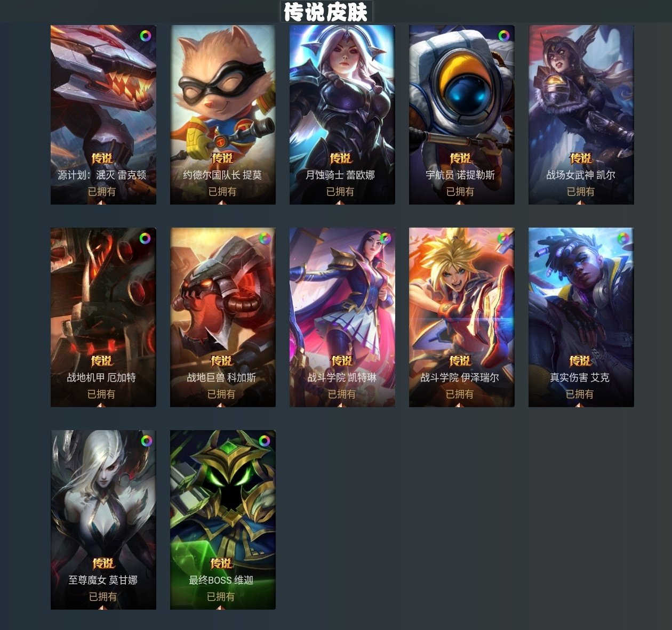Click the 传说皮肤 header title
Image resolution: width=672 pixels, height=630 pixels.
click(x=326, y=12)
